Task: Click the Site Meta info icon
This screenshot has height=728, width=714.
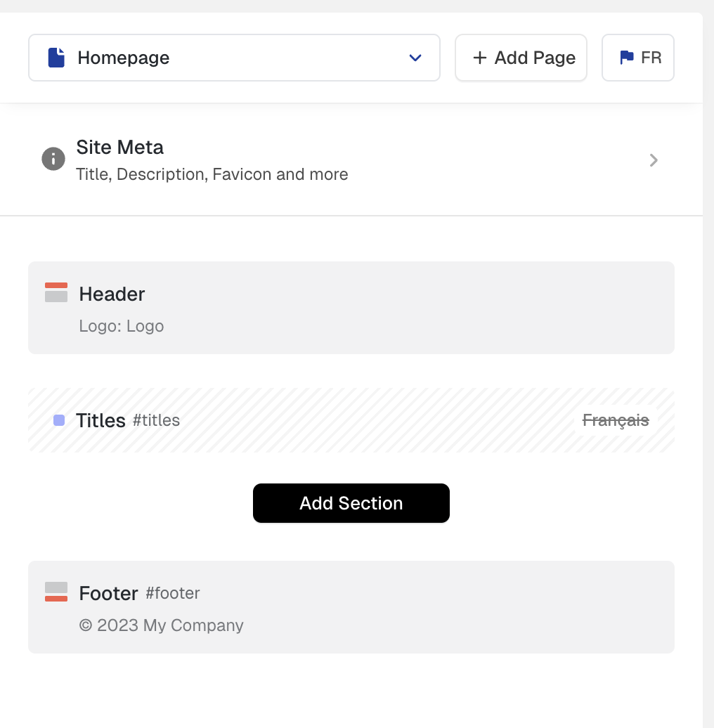Action: coord(53,160)
